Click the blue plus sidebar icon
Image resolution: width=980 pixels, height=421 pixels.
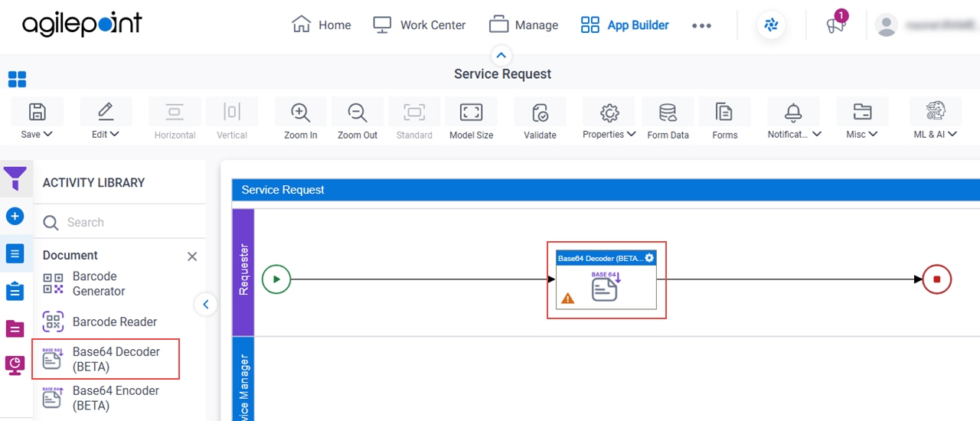15,217
